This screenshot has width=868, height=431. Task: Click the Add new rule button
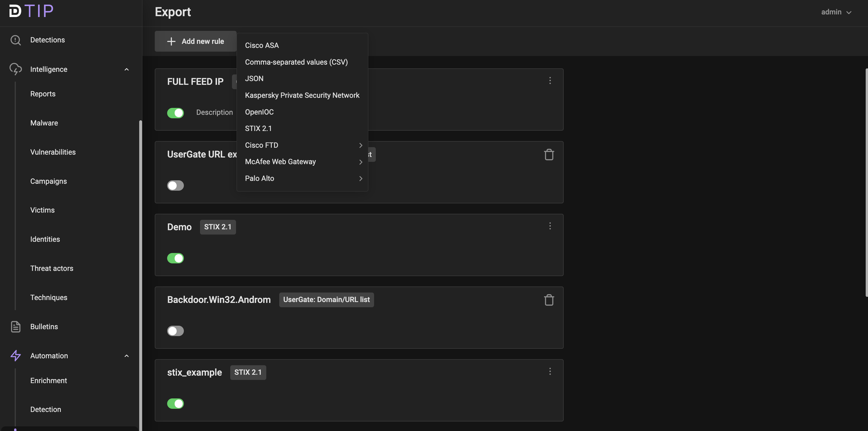[195, 41]
